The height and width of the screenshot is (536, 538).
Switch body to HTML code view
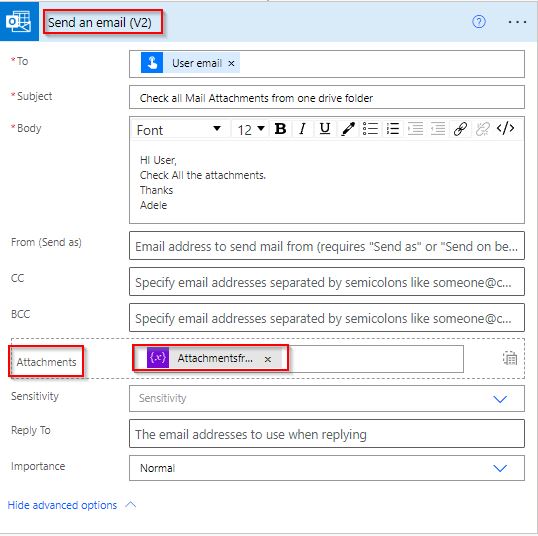coord(505,129)
